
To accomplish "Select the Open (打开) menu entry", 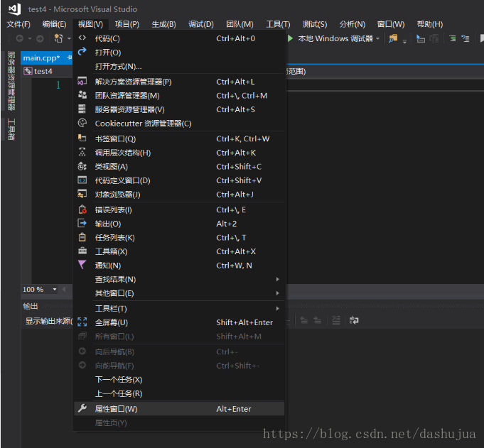I will pos(179,53).
